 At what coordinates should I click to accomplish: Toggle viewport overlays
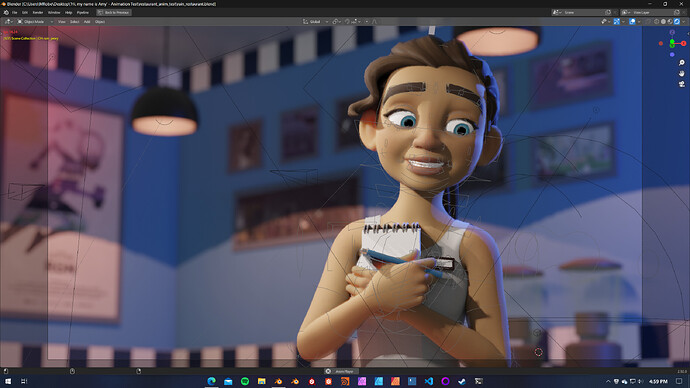tap(632, 22)
